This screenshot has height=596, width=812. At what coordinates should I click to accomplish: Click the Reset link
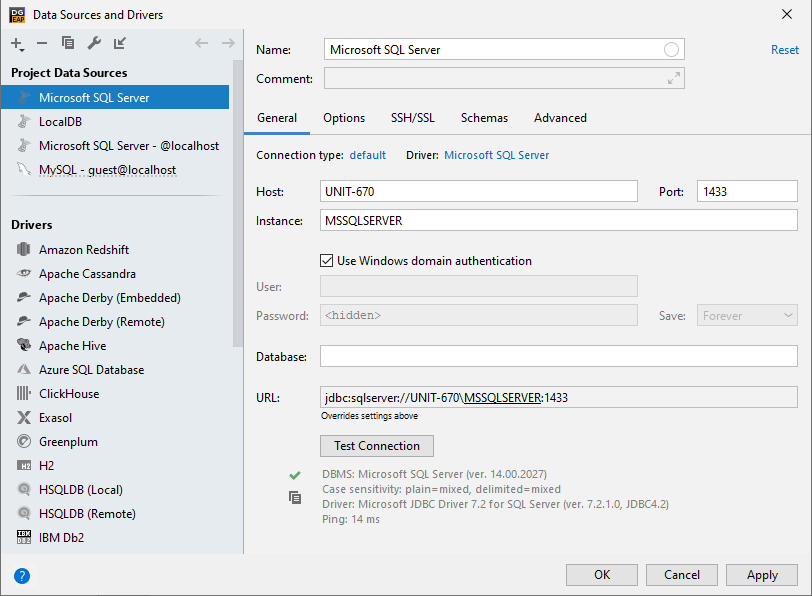(x=785, y=50)
